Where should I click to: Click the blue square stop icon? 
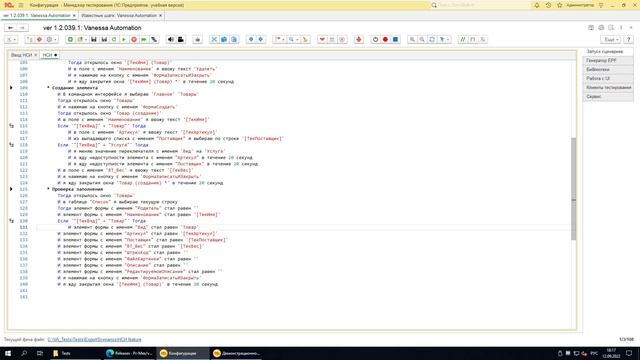(395, 40)
